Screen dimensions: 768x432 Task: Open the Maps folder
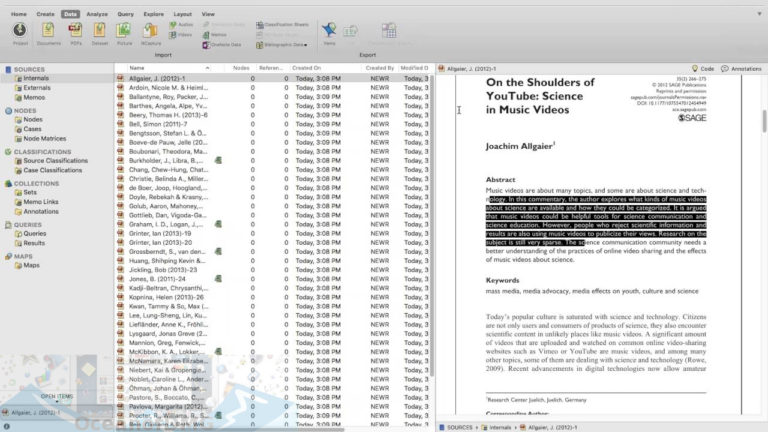click(x=31, y=265)
